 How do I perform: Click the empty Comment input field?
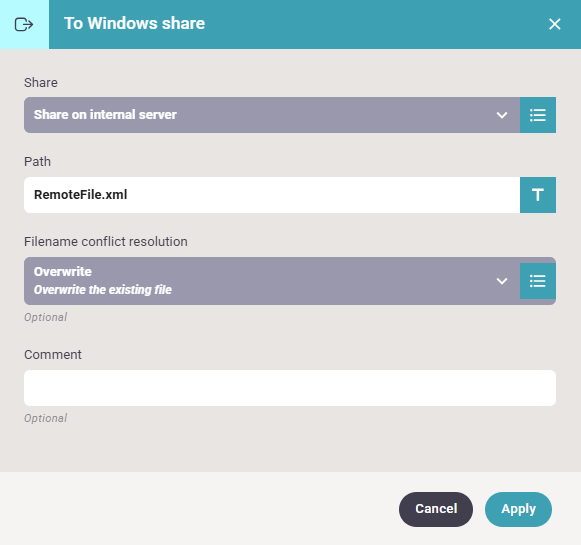tap(290, 388)
